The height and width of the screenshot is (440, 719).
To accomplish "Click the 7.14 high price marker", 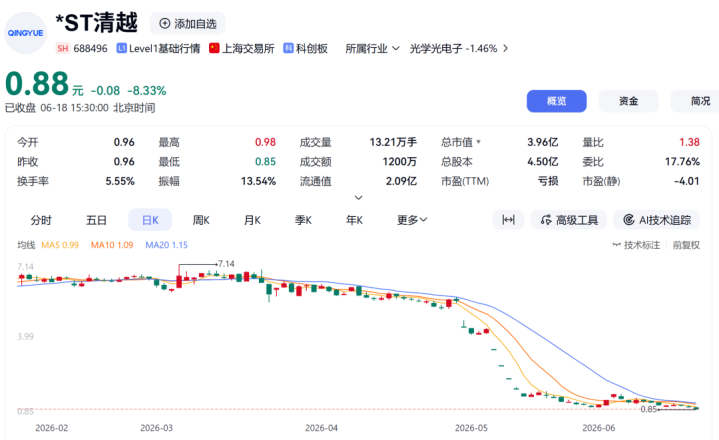I will pyautogui.click(x=226, y=264).
